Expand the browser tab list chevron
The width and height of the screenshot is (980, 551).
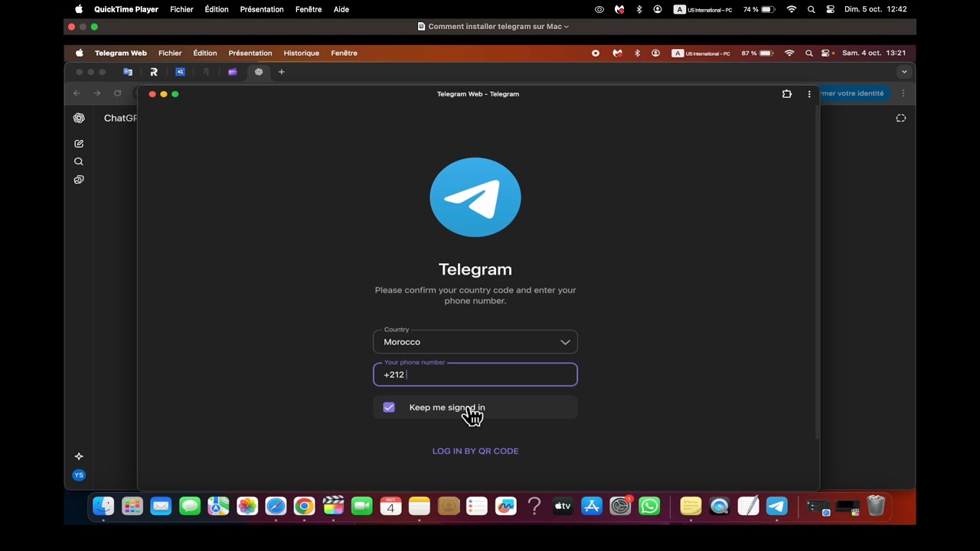(x=904, y=72)
